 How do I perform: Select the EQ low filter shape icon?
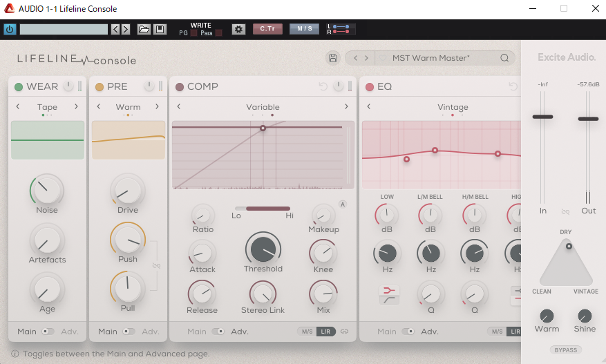(389, 290)
